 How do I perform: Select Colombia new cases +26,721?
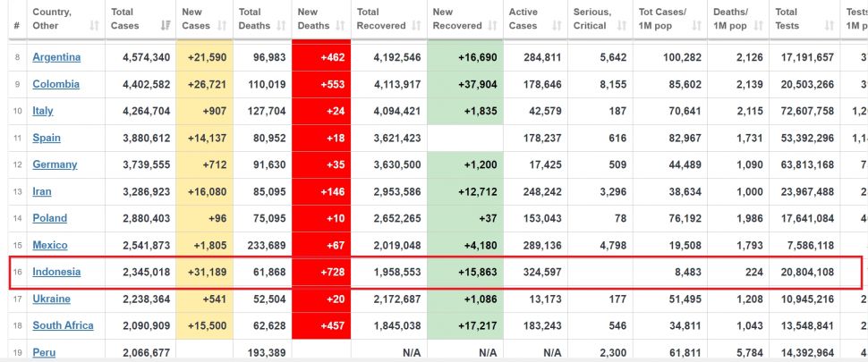click(204, 85)
